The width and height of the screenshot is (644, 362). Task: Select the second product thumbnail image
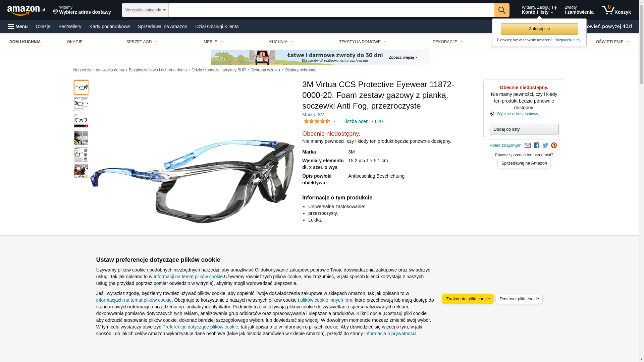81,104
